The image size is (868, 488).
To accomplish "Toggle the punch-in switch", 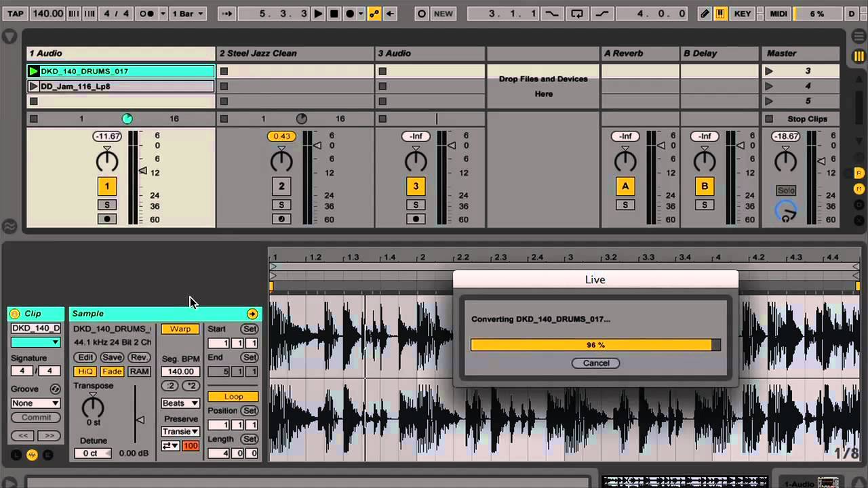I will (x=552, y=14).
